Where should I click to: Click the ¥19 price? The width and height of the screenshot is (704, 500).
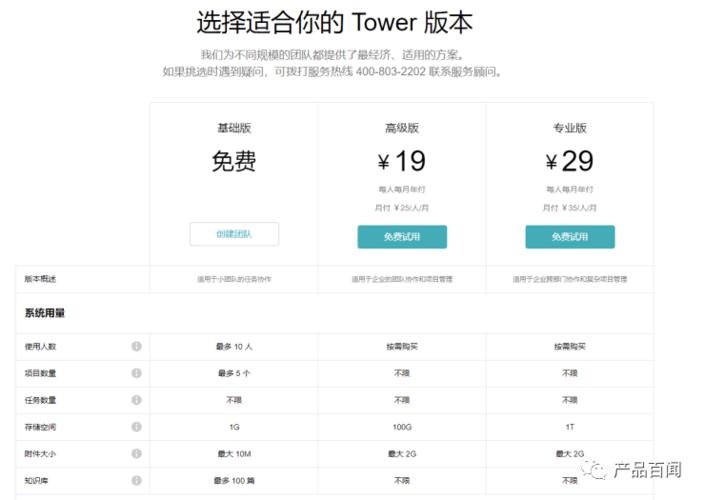pyautogui.click(x=402, y=161)
